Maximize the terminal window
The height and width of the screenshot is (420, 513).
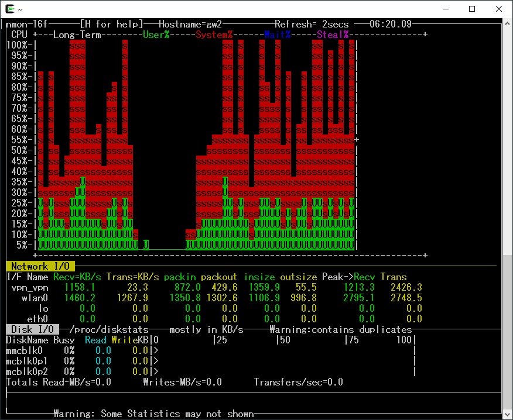(x=472, y=9)
